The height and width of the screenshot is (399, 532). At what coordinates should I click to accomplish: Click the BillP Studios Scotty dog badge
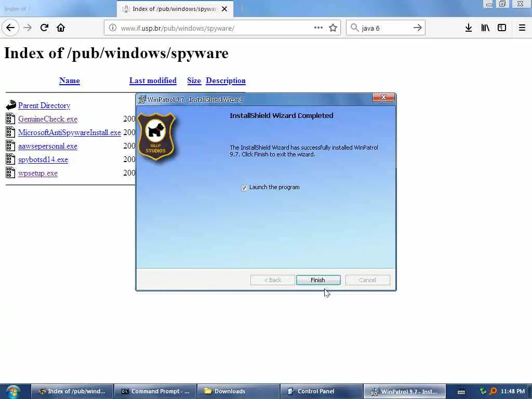156,137
